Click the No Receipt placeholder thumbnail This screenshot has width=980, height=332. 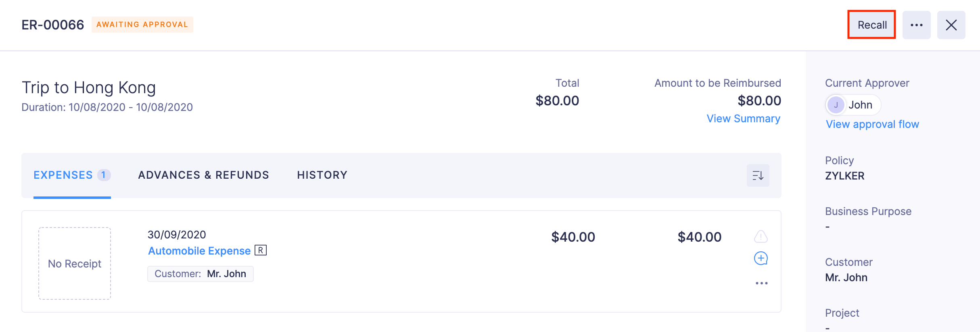point(75,263)
